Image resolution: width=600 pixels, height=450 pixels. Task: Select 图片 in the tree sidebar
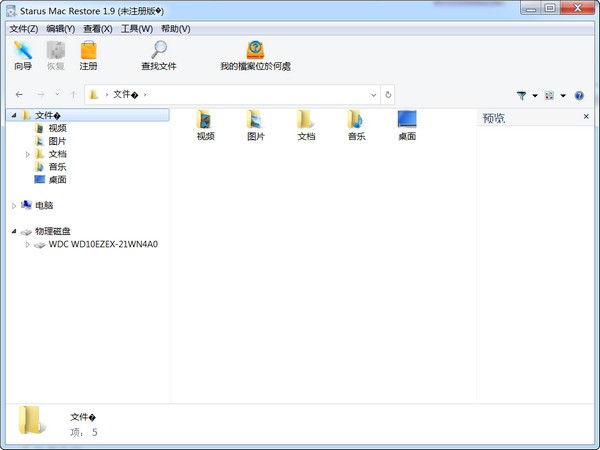[x=57, y=141]
